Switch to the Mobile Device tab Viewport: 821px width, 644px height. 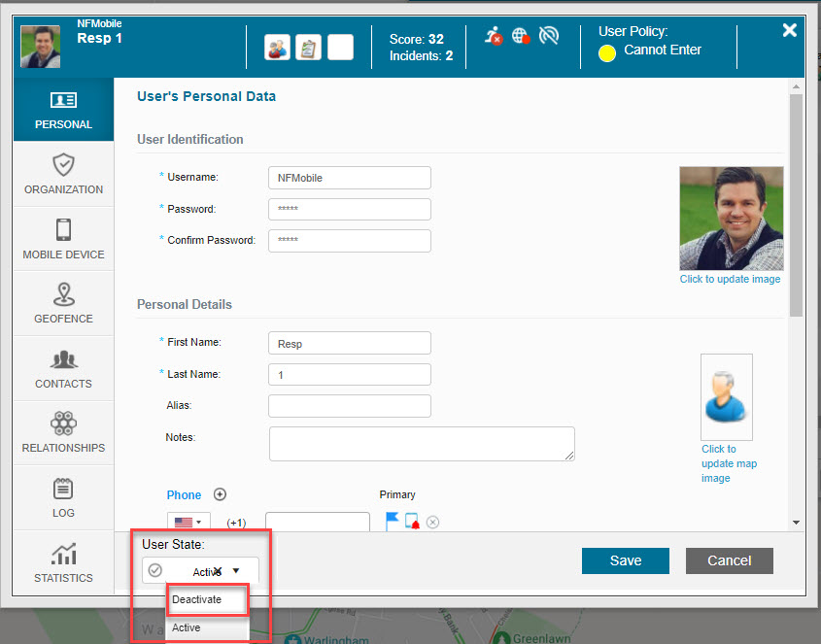63,239
